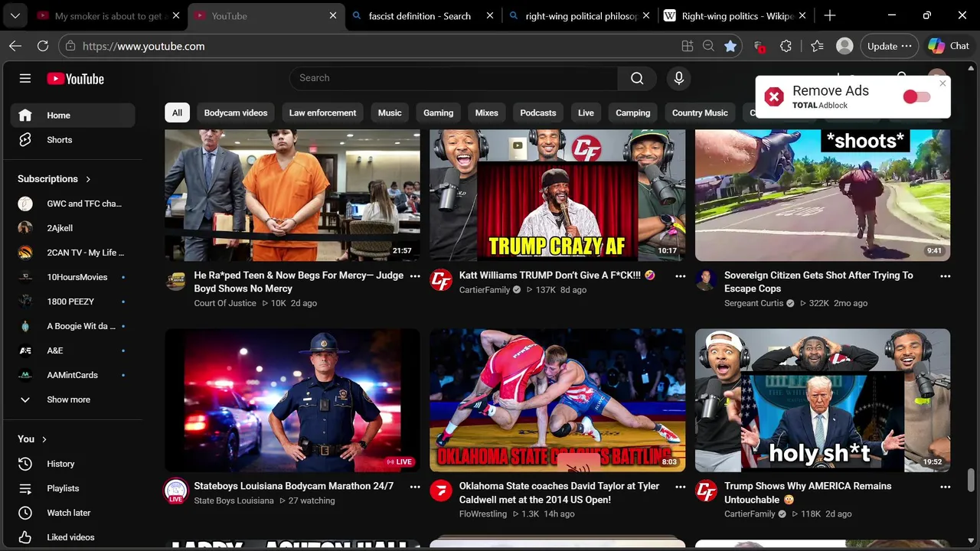The width and height of the screenshot is (980, 551).
Task: Open more options for Katt Williams video
Action: (x=680, y=276)
